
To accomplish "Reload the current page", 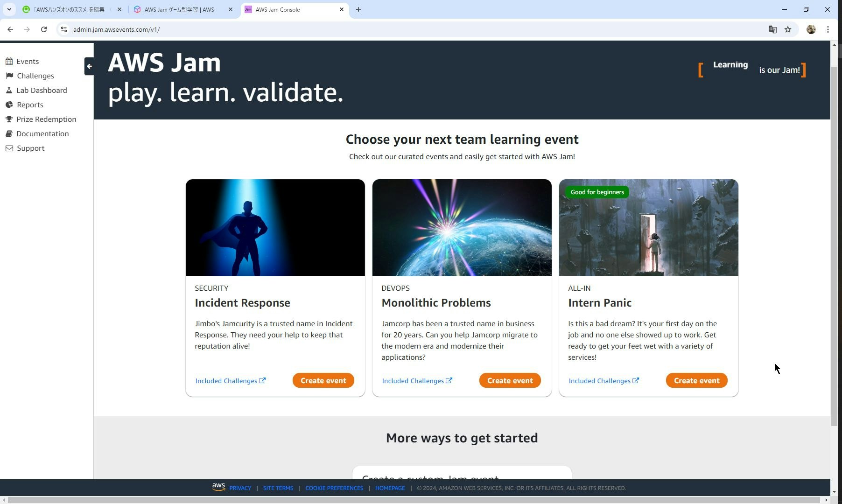I will coord(44,29).
